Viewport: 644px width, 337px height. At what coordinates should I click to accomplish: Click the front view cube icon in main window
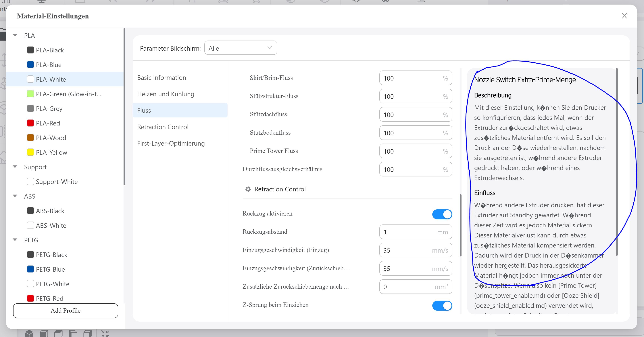(x=44, y=333)
